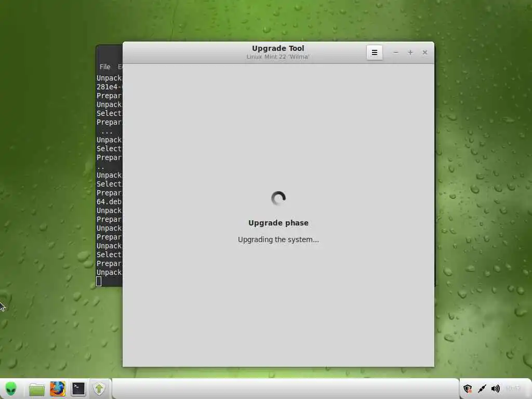Click the Linux Mint 22 'Wilma' subtitle

click(278, 57)
